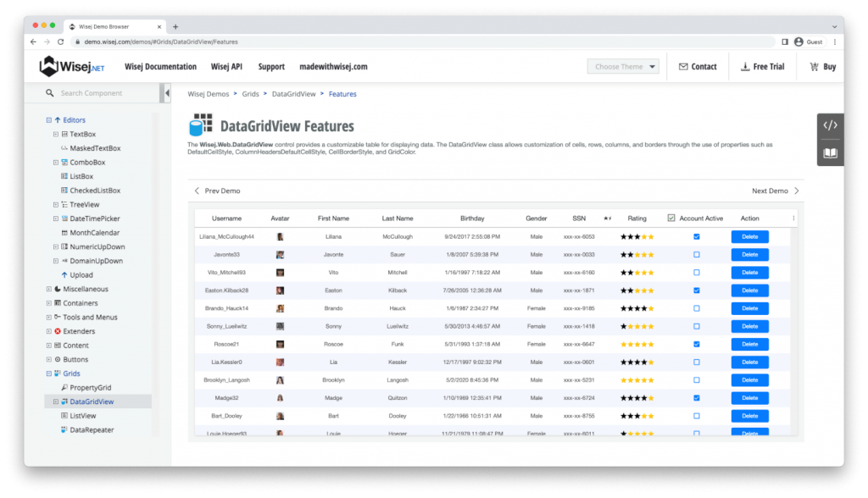Expand the DataGridView tree node
Image resolution: width=868 pixels, height=498 pixels.
pos(55,401)
